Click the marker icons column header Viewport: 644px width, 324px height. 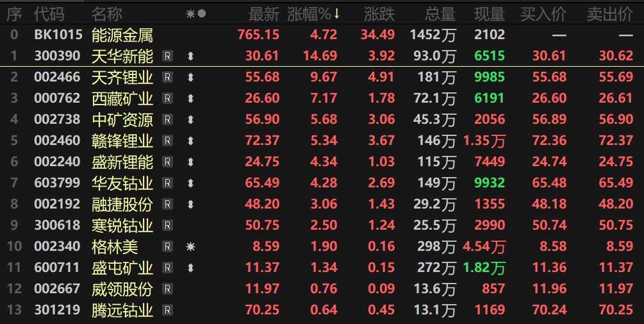click(x=195, y=13)
